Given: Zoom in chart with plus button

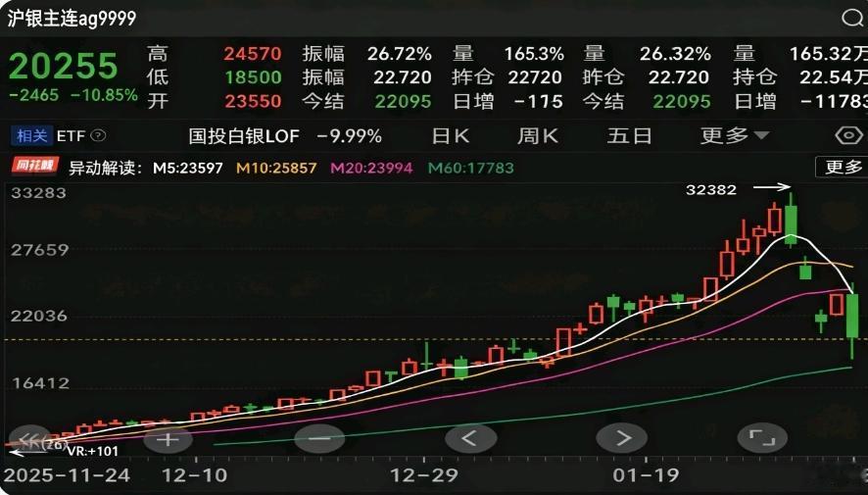Looking at the screenshot, I should point(168,440).
